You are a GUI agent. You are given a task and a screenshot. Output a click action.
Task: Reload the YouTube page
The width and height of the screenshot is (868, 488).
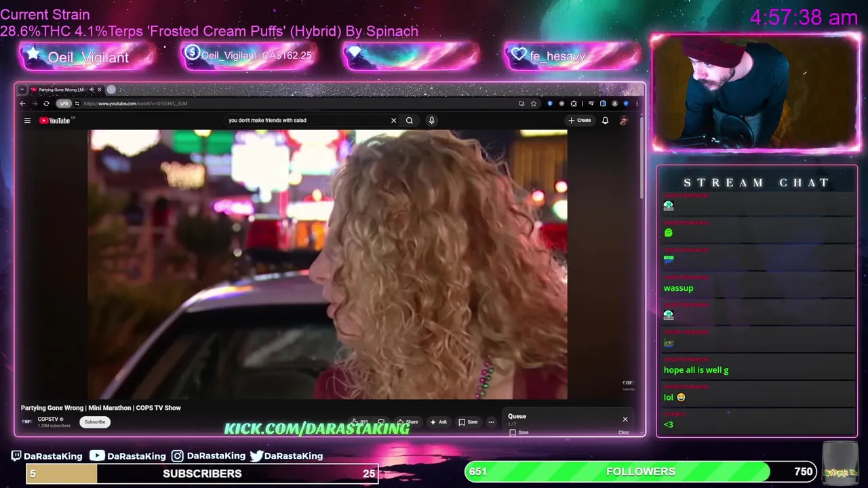pyautogui.click(x=46, y=104)
